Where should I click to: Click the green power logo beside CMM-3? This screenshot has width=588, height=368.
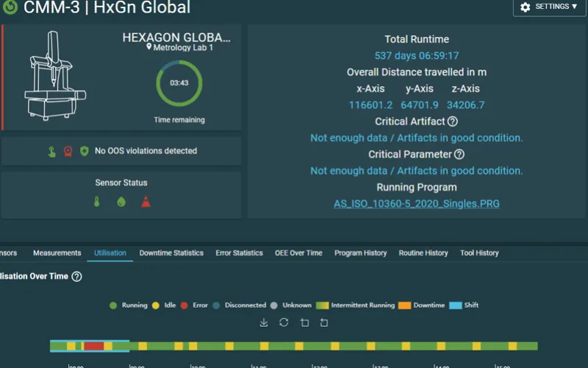tap(10, 7)
